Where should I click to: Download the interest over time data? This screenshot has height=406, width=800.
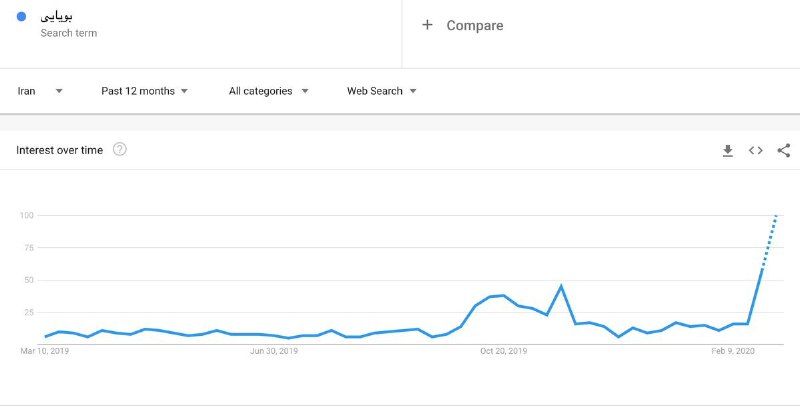pyautogui.click(x=728, y=150)
